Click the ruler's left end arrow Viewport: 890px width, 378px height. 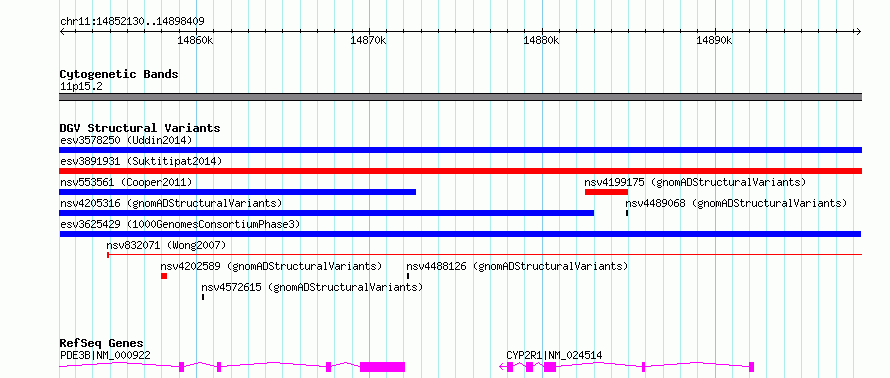point(62,31)
